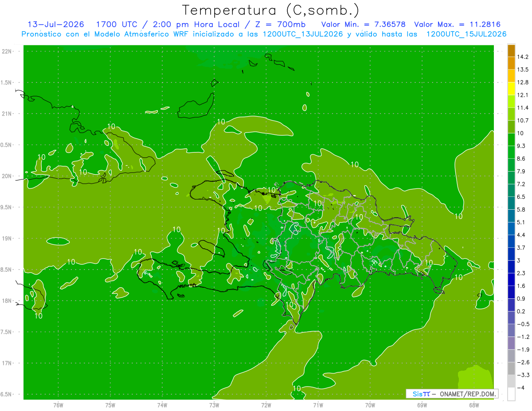Click the legend value '10.7'
532x411 pixels.
(523, 120)
